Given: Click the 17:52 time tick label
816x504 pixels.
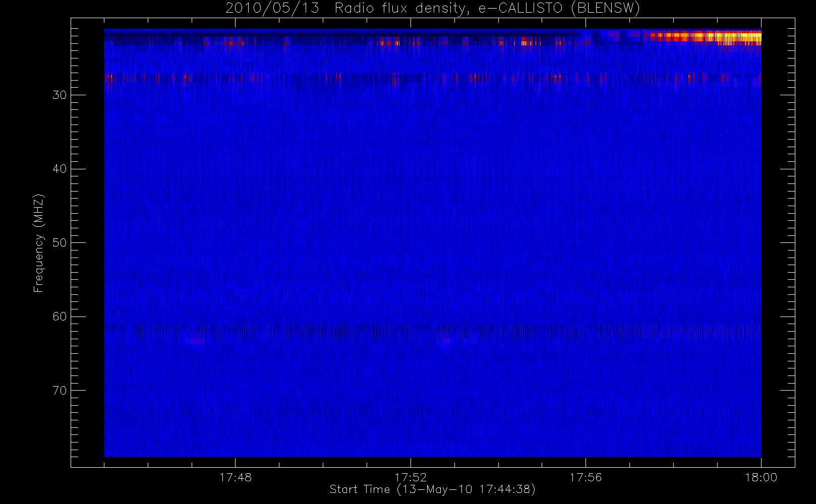Looking at the screenshot, I should tap(411, 477).
